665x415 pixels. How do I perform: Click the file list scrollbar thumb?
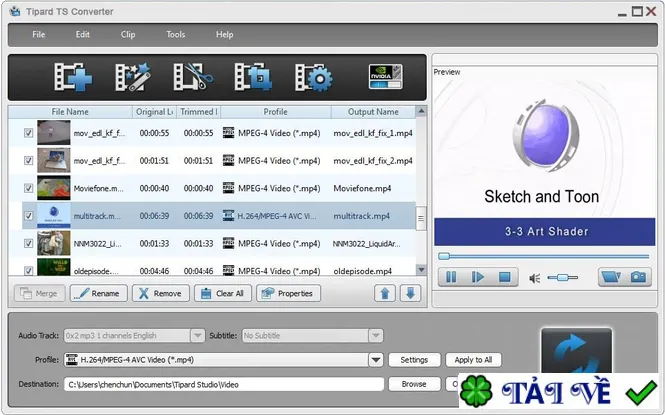pyautogui.click(x=421, y=218)
